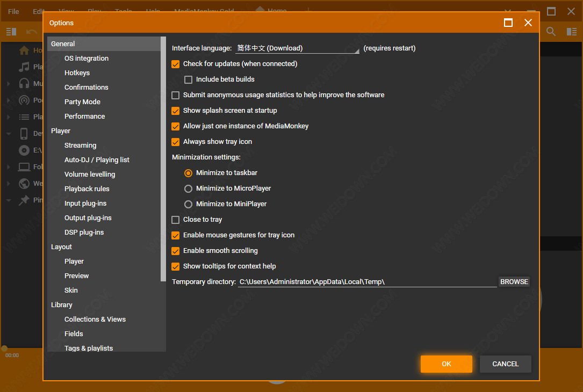Expand the headphones node arrow in tree
The height and width of the screenshot is (392, 583).
(x=9, y=84)
